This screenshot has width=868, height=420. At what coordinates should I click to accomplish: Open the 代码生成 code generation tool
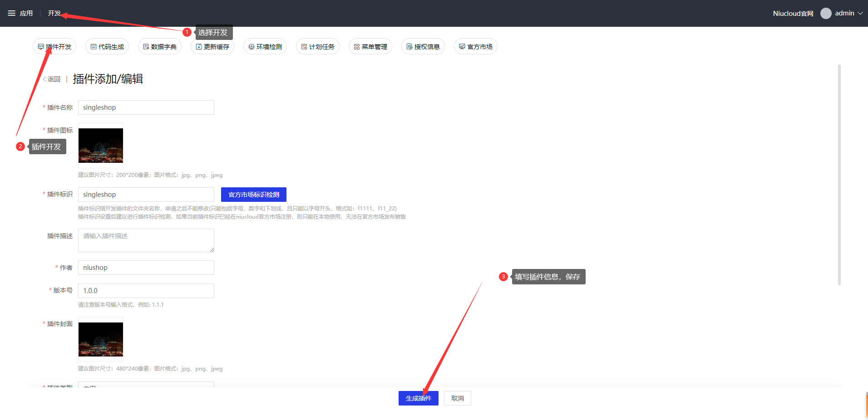pyautogui.click(x=107, y=47)
